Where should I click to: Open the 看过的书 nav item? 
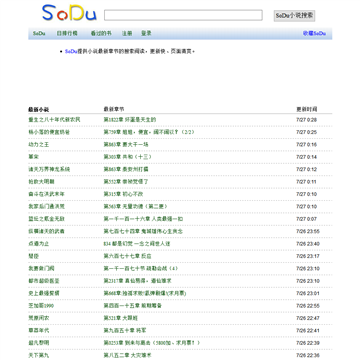101,33
